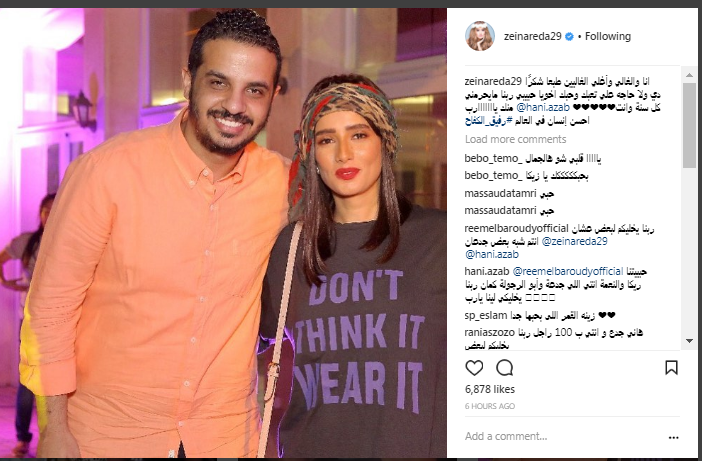Save post with bookmark icon

click(x=671, y=368)
